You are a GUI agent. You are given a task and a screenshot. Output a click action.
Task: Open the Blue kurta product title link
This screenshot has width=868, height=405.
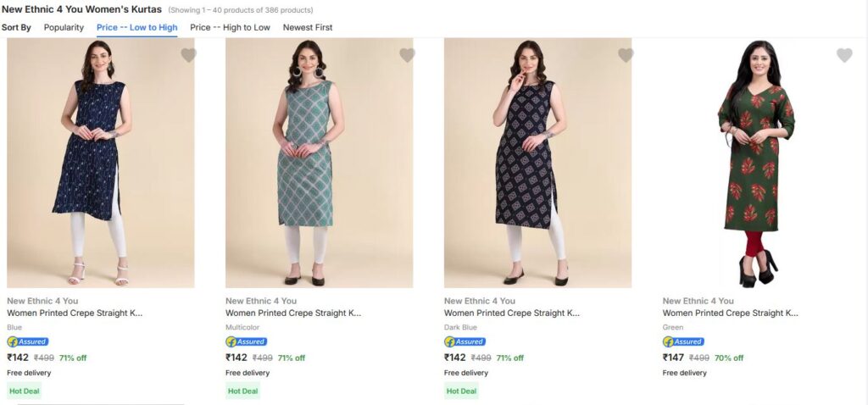(75, 313)
